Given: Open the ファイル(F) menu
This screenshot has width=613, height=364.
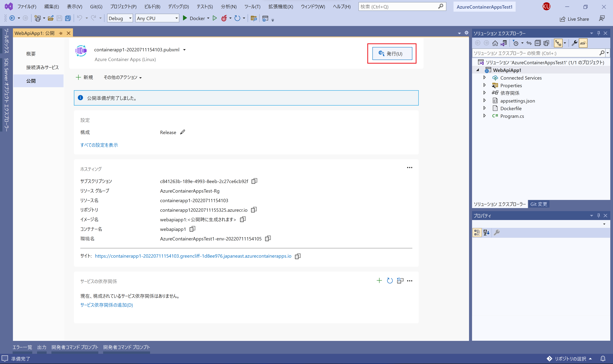Looking at the screenshot, I should [x=27, y=7].
